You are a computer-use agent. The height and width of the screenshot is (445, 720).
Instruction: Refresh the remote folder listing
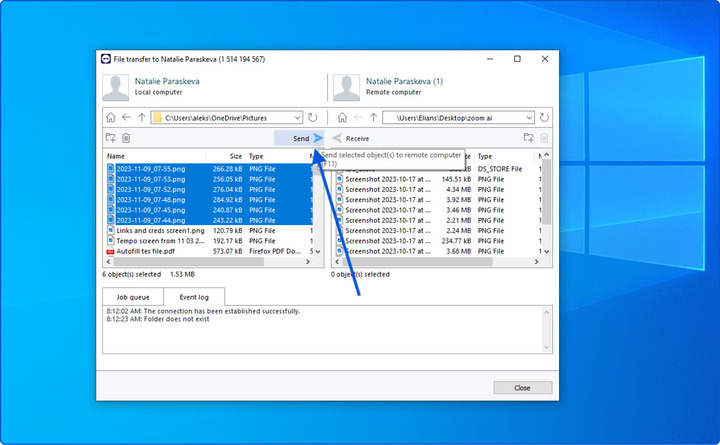(544, 118)
